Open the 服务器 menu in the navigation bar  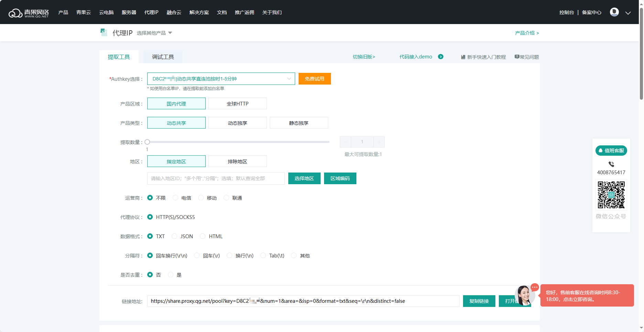point(129,12)
